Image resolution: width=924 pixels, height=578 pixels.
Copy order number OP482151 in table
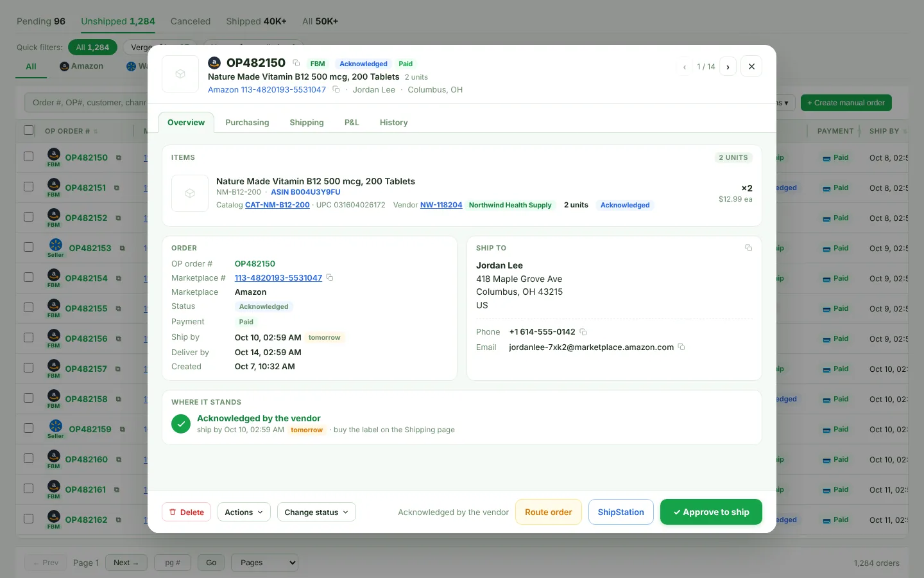point(117,188)
